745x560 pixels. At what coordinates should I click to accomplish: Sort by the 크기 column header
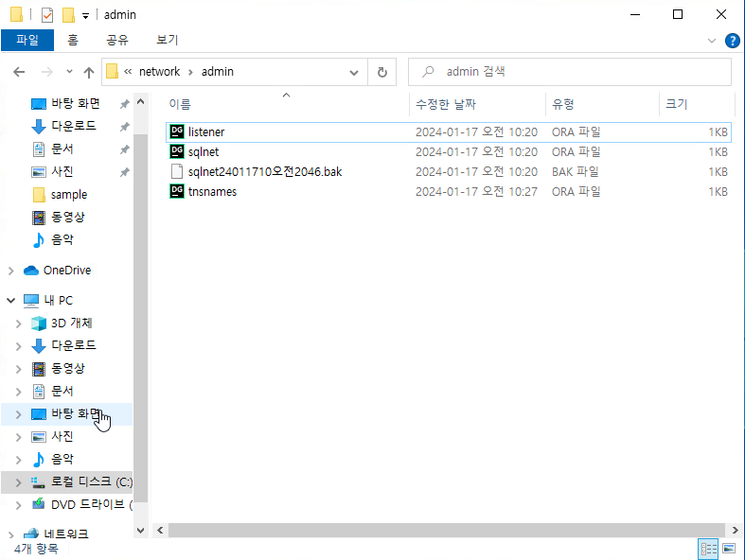click(697, 104)
